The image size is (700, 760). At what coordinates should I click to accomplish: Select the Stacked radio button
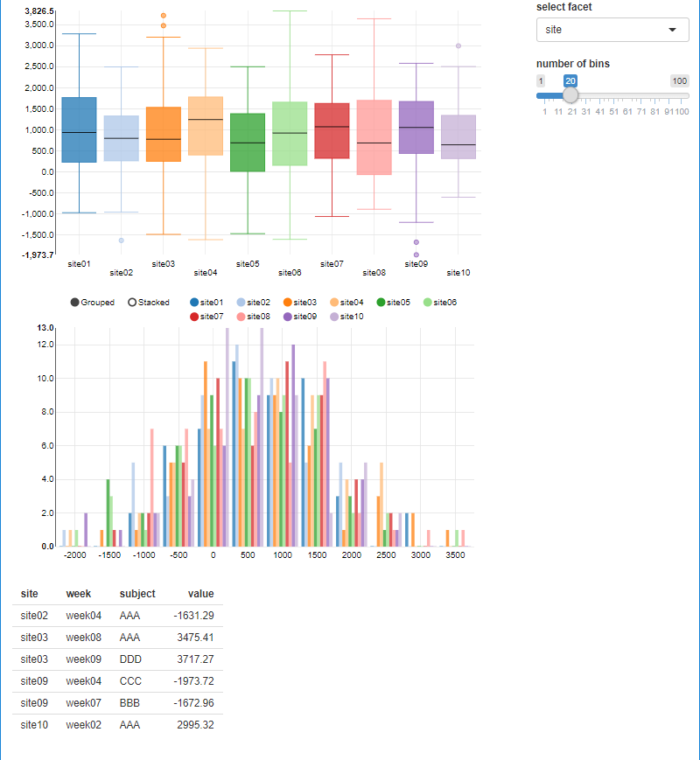[x=132, y=302]
